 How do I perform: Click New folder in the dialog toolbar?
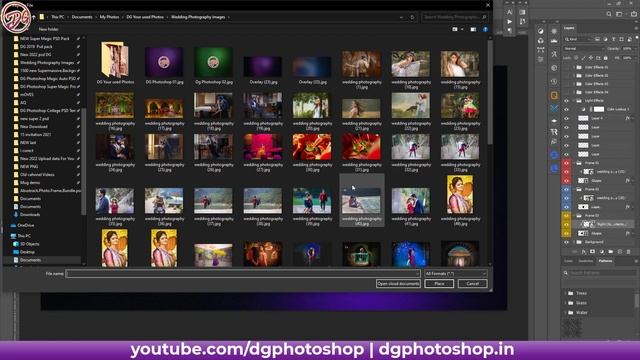tap(49, 29)
